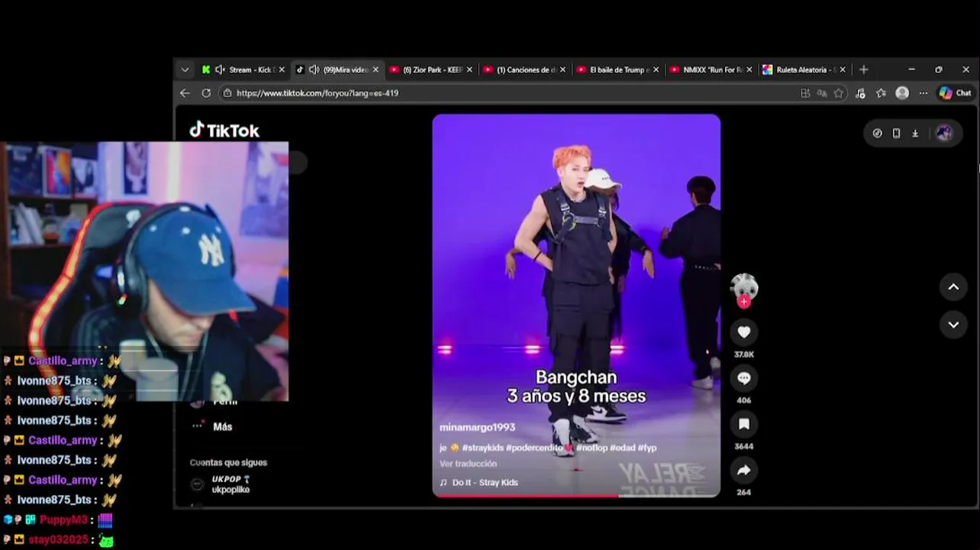Switch to the Ruleta Aleatoria tab

click(804, 70)
